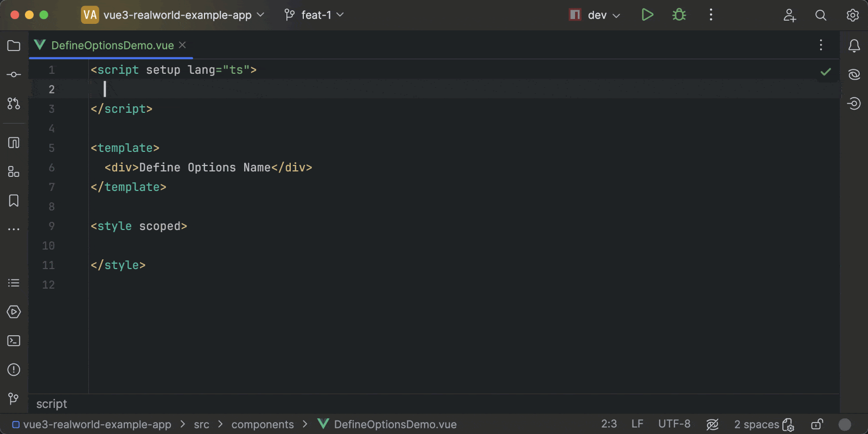Open the Git tool window
This screenshot has height=434, width=868.
point(14,399)
